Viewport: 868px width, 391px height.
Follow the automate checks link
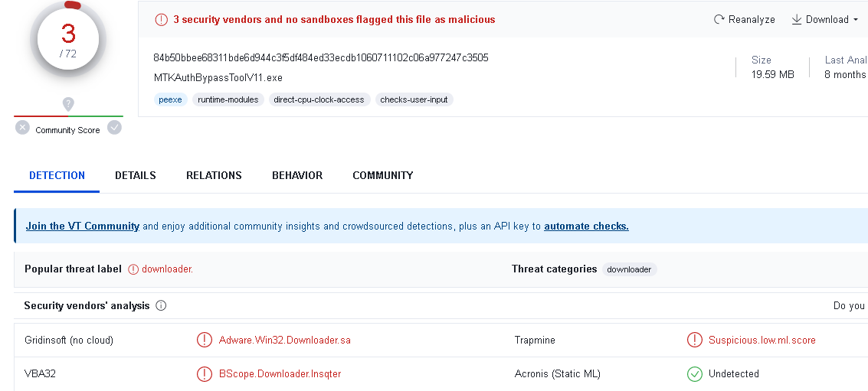(x=586, y=226)
